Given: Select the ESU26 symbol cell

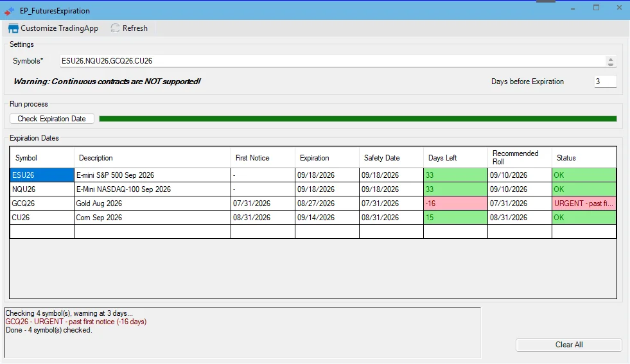Looking at the screenshot, I should (x=42, y=175).
